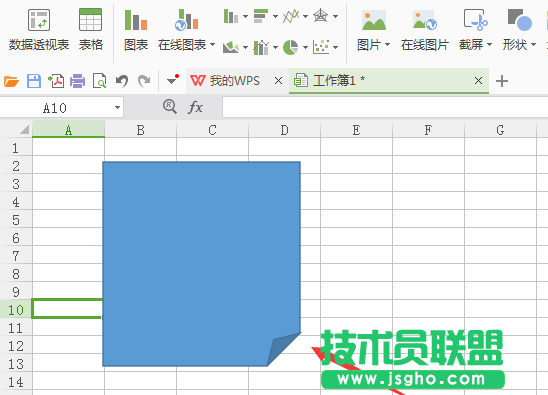The height and width of the screenshot is (395, 548).
Task: Select row 14 header
Action: point(16,381)
